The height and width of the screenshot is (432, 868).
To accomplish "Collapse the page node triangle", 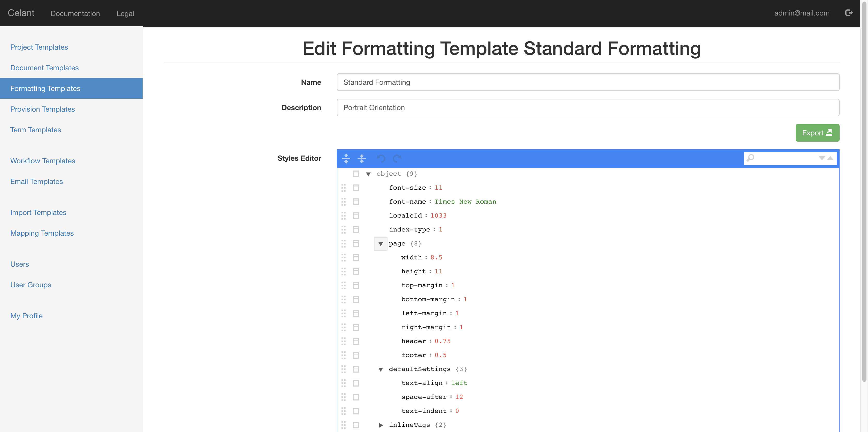I will (381, 244).
